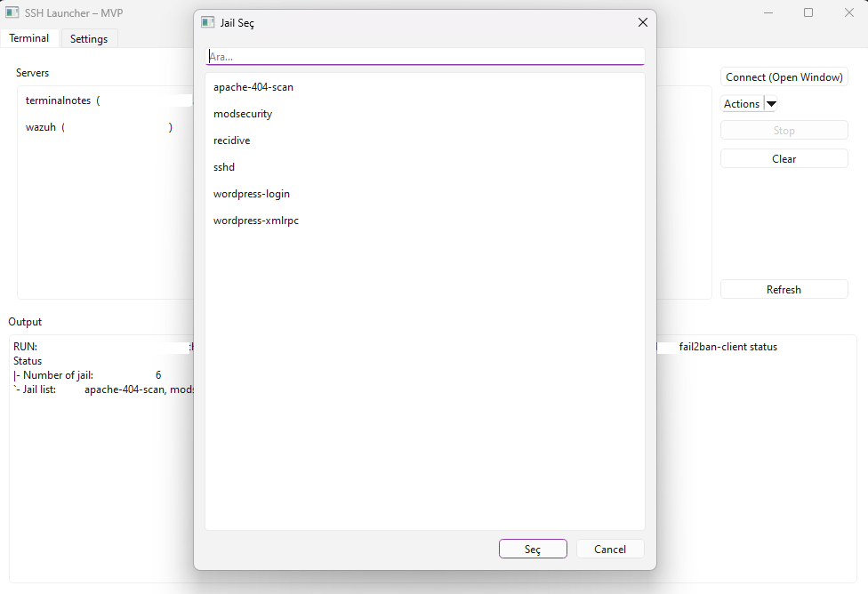
Task: Select the apache-404-scan jail
Action: [x=253, y=87]
